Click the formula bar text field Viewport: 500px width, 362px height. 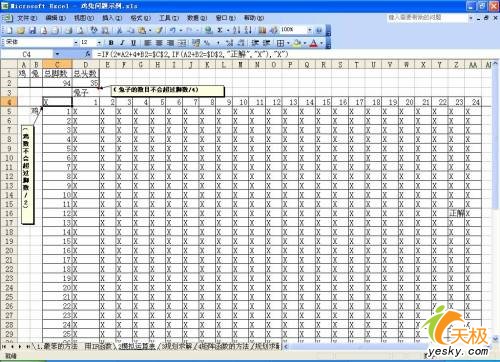point(293,54)
